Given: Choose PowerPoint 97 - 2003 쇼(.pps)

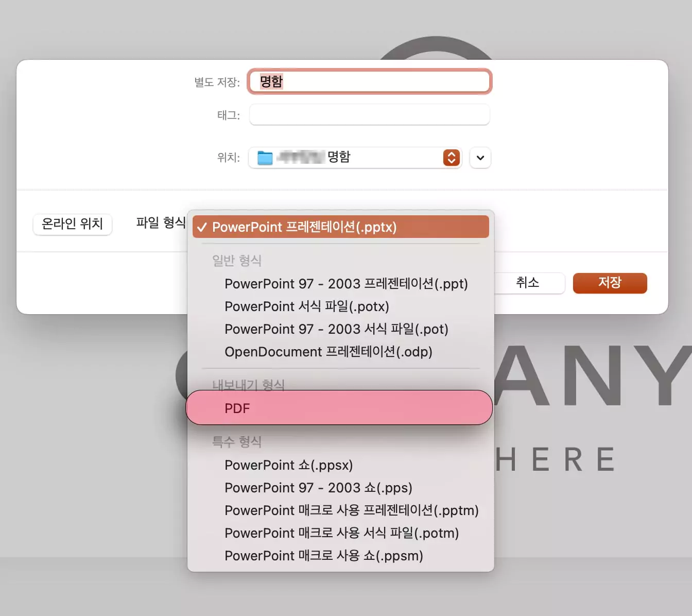Looking at the screenshot, I should (340, 488).
